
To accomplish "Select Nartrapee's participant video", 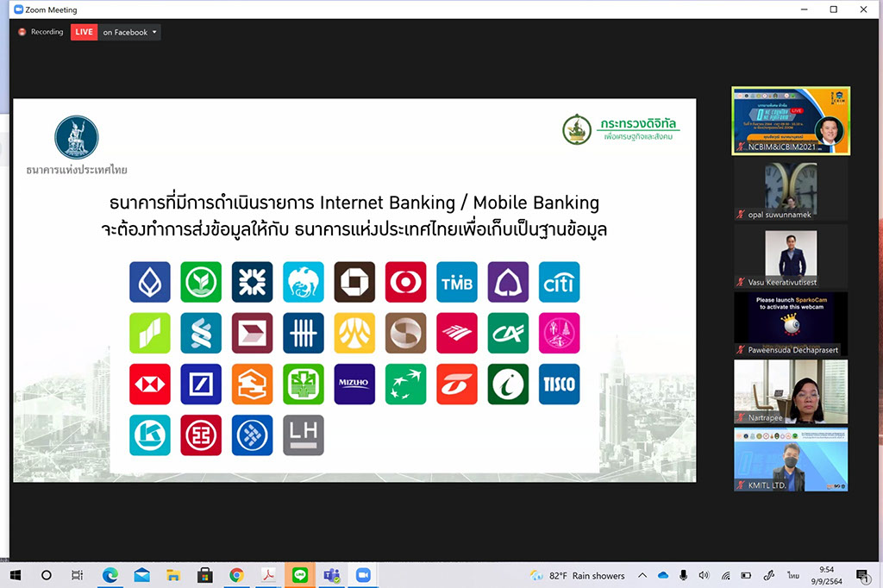I will (x=791, y=391).
